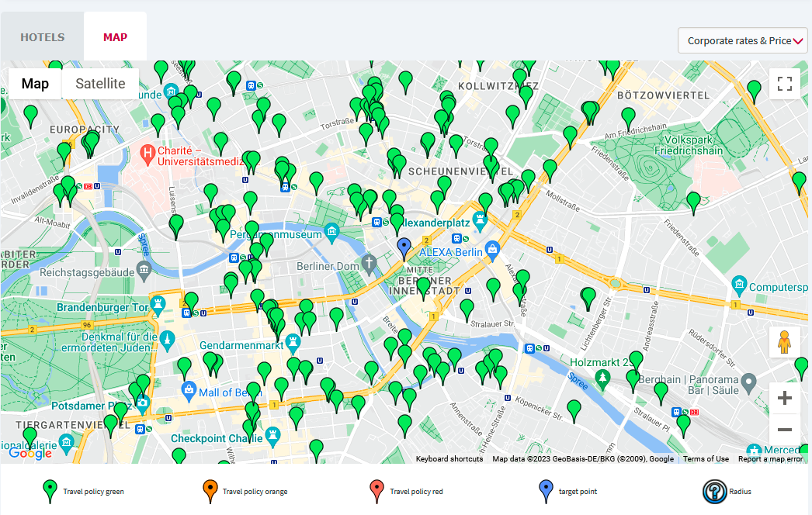Click the Checkpoint Charlie marker icon
This screenshot has width=812, height=515.
pyautogui.click(x=272, y=436)
